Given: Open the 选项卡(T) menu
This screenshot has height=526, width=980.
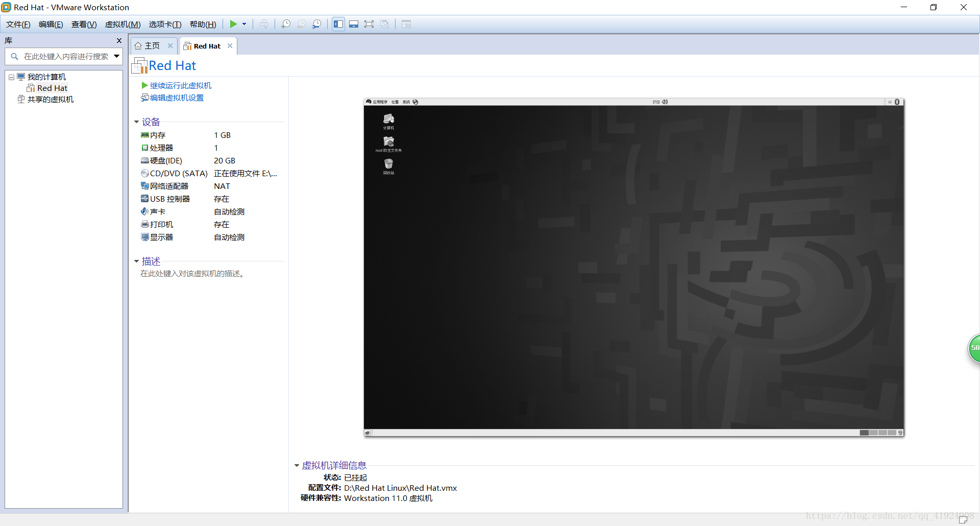Looking at the screenshot, I should [x=165, y=25].
